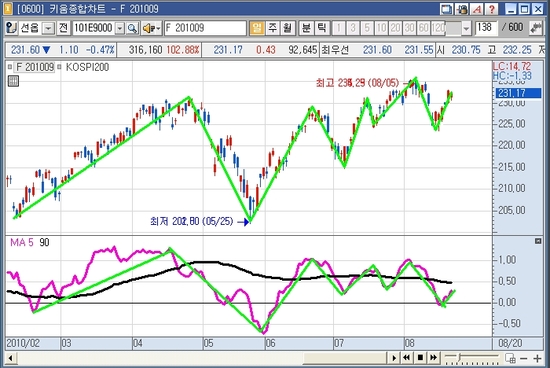Click the 최고 236.29 (08/05) annotation
Image resolution: width=550 pixels, height=368 pixels.
coord(357,83)
